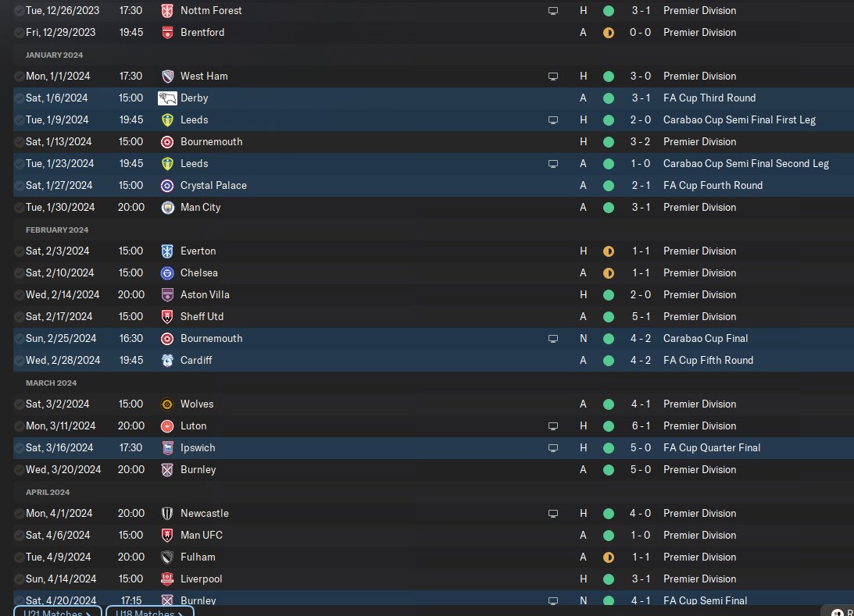Click the Crystal Palace club name

213,186
